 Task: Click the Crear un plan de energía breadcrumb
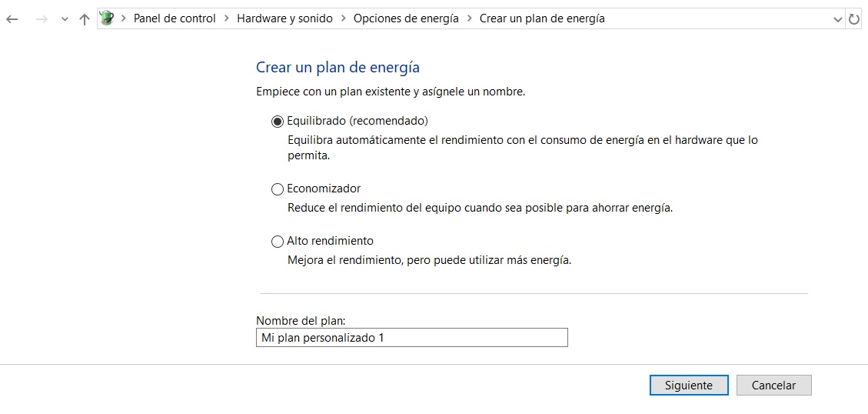coord(542,18)
